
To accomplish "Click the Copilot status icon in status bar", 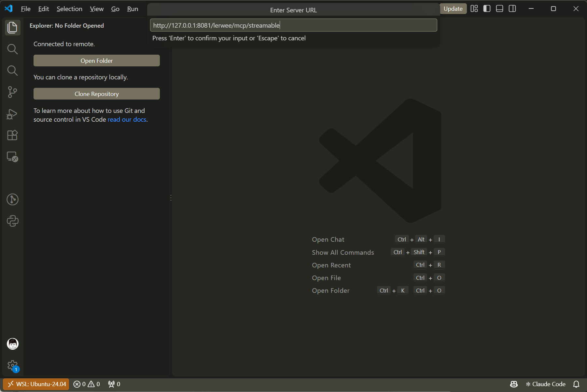I will [x=514, y=384].
